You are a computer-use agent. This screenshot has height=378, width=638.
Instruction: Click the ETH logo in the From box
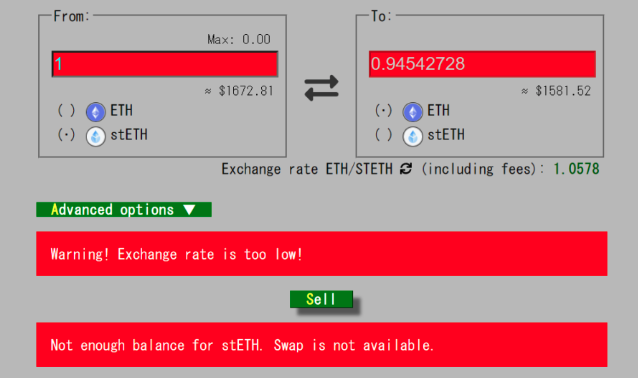coord(96,112)
